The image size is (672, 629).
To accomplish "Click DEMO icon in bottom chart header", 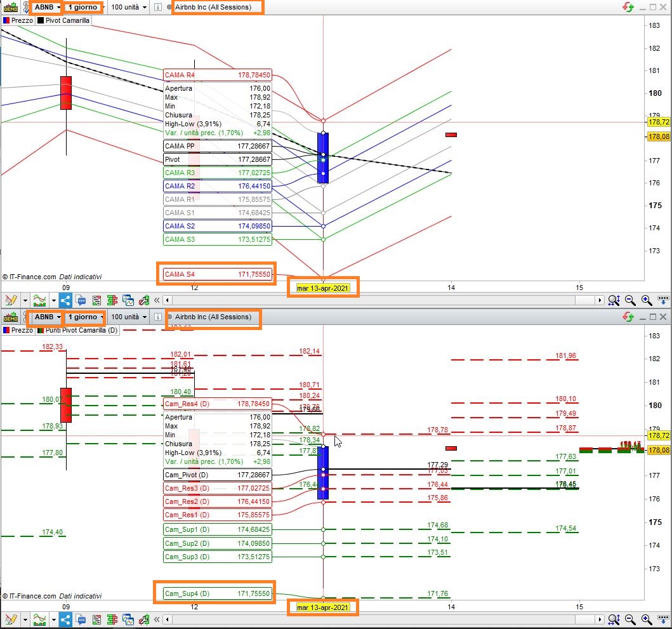I will [x=11, y=317].
